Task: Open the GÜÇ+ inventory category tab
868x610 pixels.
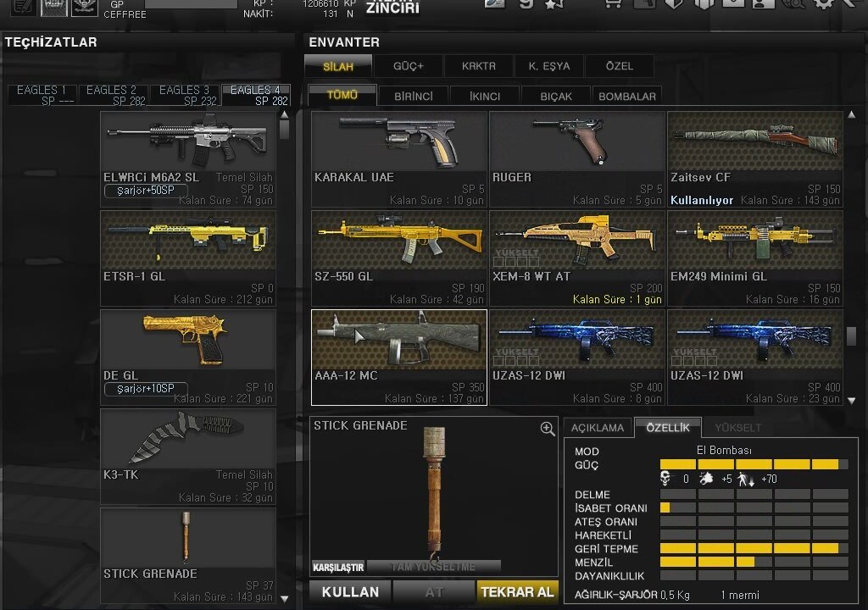Action: (x=409, y=66)
